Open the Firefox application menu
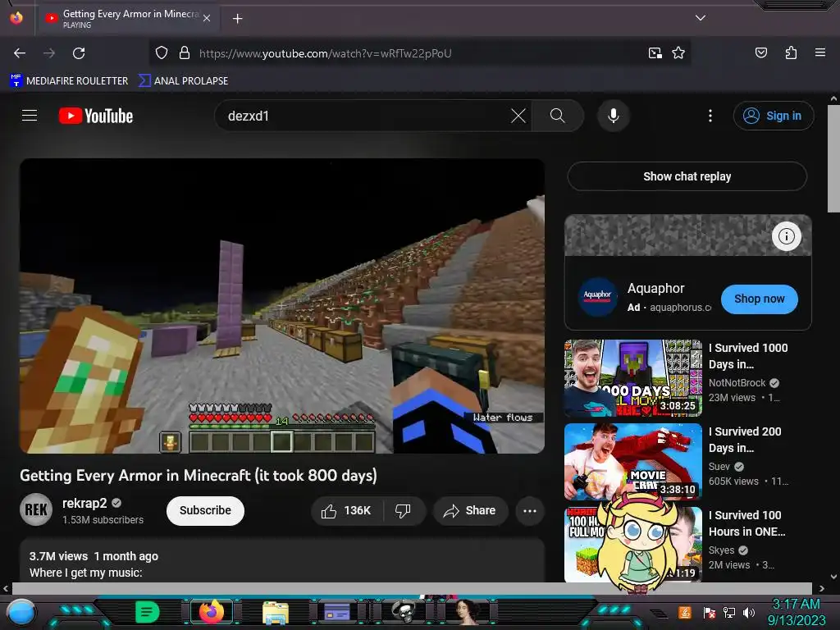The width and height of the screenshot is (840, 630). tap(820, 52)
